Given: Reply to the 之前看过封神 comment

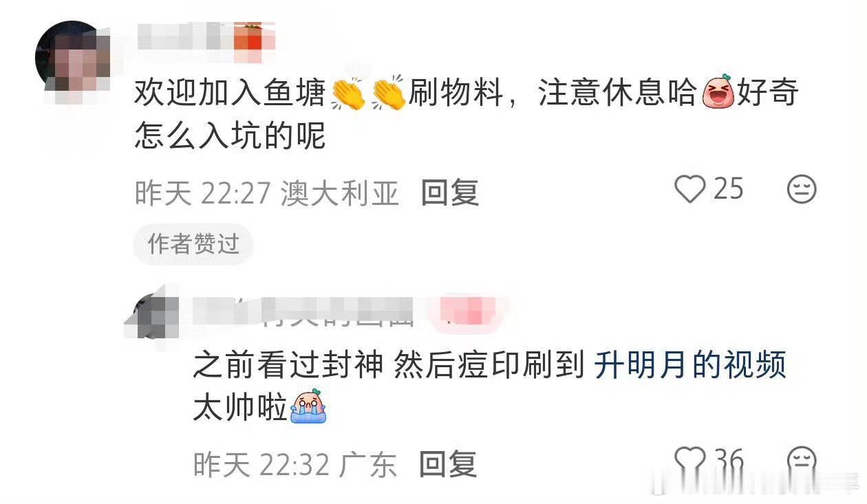Looking at the screenshot, I should tap(448, 465).
